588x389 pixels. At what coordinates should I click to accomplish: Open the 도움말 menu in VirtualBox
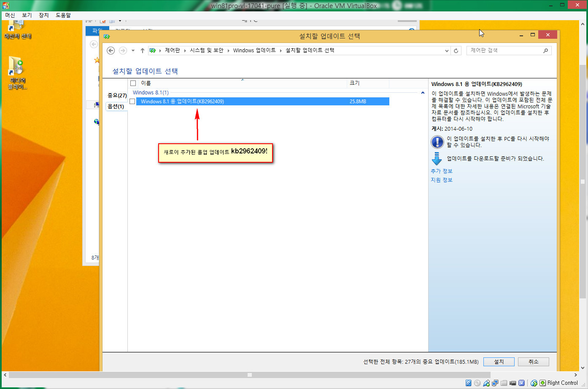coord(63,15)
